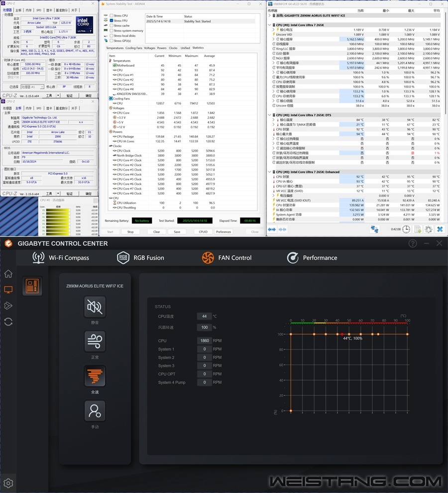
Task: Choose the 正常 normal fan profile
Action: click(x=95, y=342)
